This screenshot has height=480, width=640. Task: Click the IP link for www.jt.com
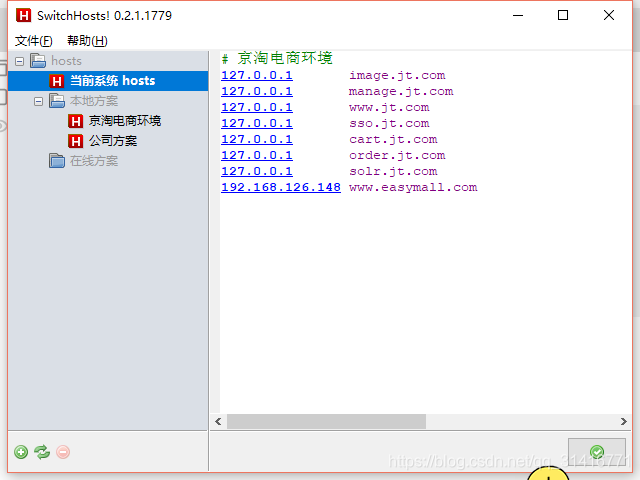[257, 107]
